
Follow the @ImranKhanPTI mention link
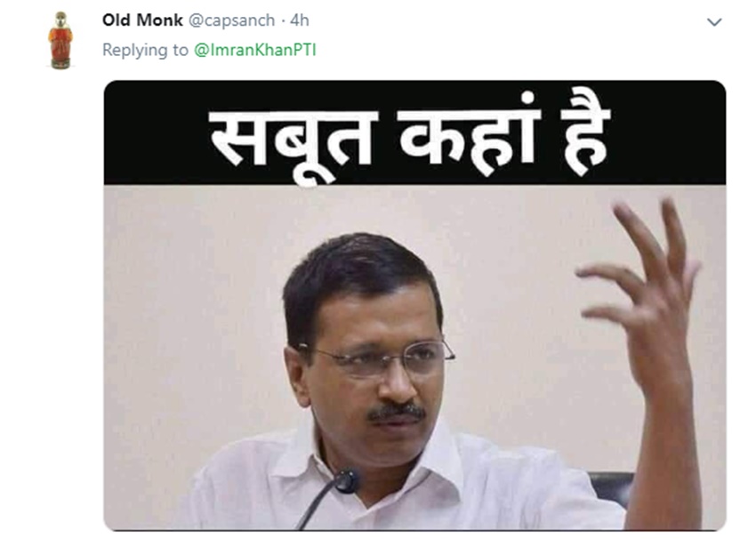coord(255,50)
